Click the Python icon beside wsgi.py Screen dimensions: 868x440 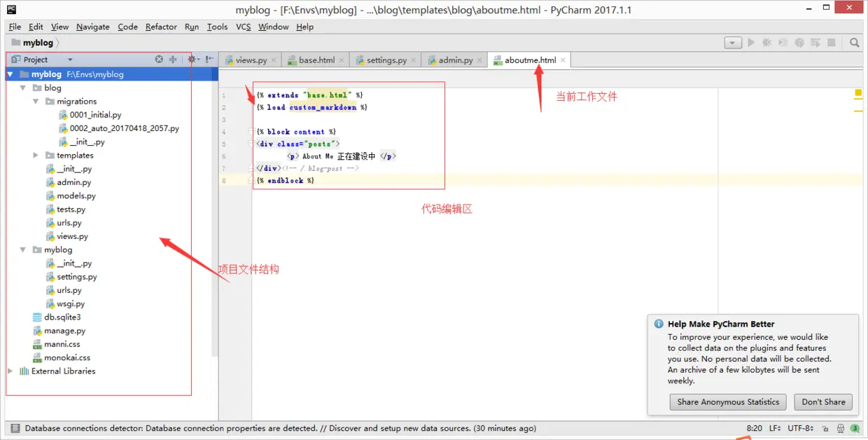[50, 304]
